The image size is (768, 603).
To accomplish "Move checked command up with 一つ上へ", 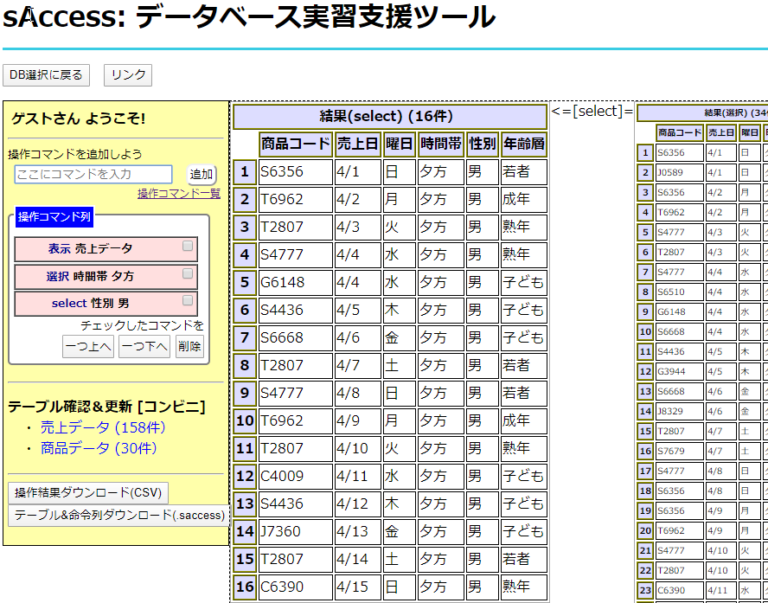I will [88, 347].
